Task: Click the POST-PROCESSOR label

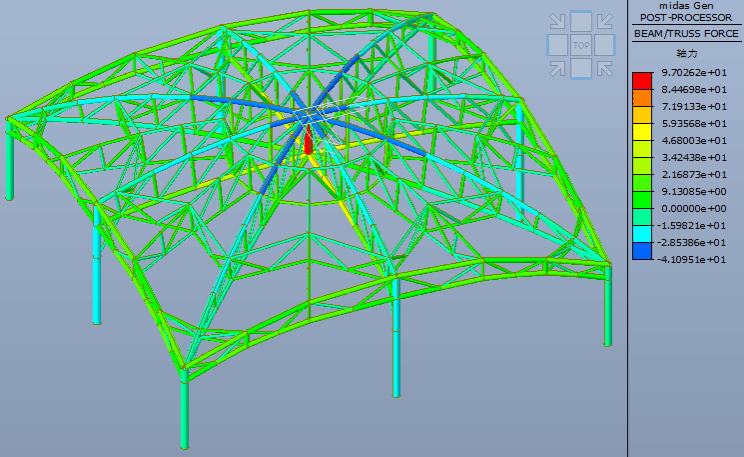Action: coord(686,19)
